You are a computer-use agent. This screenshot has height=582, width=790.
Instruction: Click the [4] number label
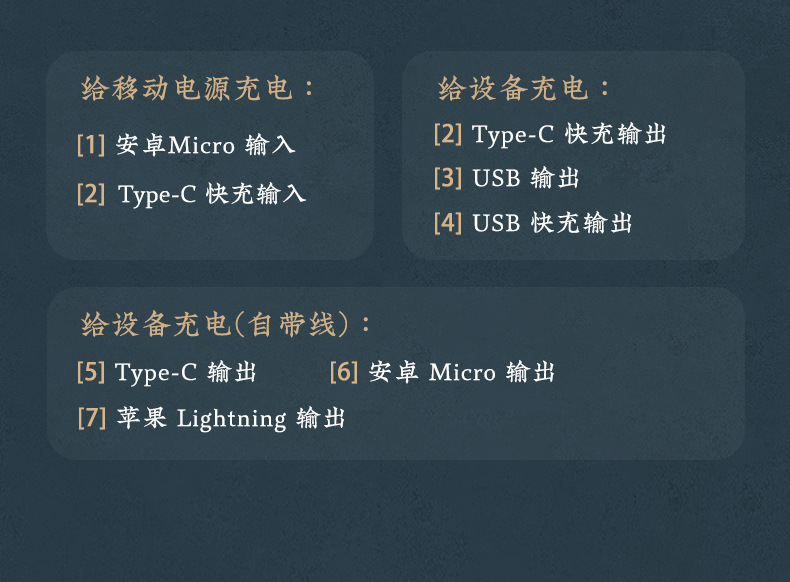pyautogui.click(x=448, y=223)
